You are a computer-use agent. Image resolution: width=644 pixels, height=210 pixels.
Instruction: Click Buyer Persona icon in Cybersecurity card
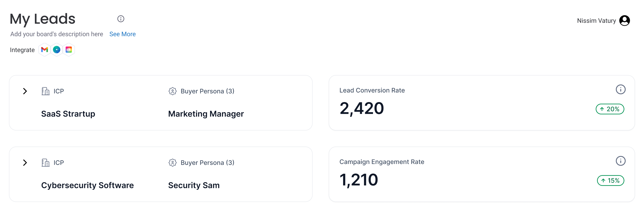click(x=172, y=163)
